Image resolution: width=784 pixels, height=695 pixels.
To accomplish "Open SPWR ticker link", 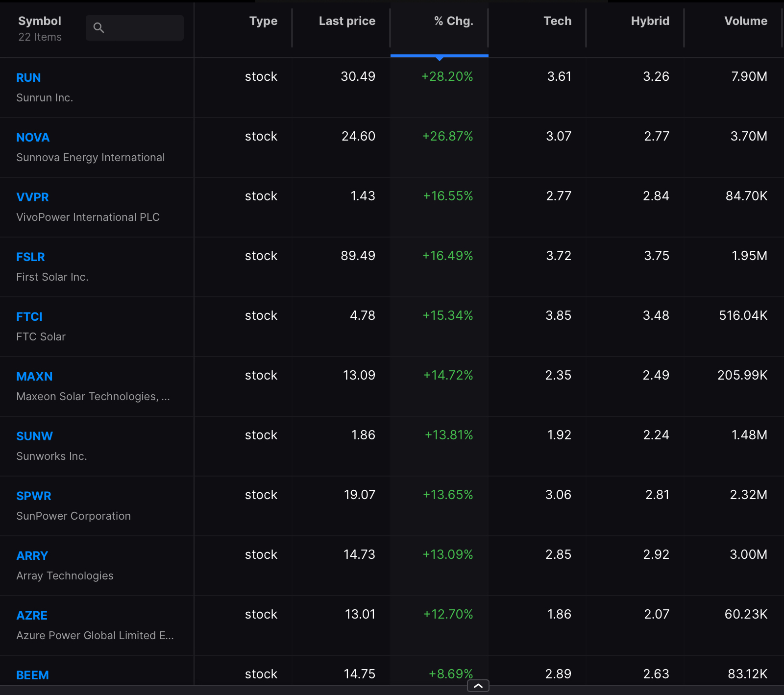I will pos(34,496).
